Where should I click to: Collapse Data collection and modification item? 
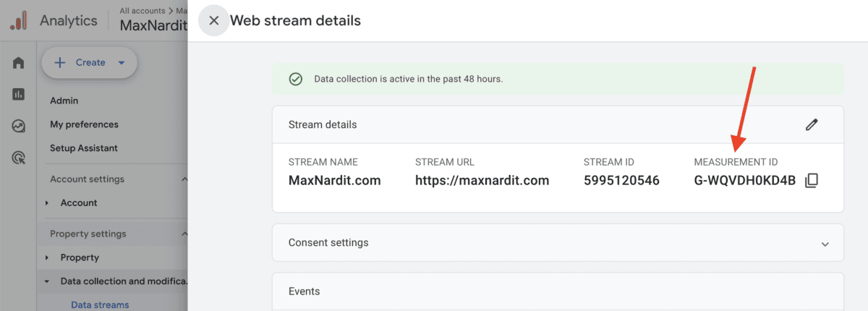click(47, 281)
